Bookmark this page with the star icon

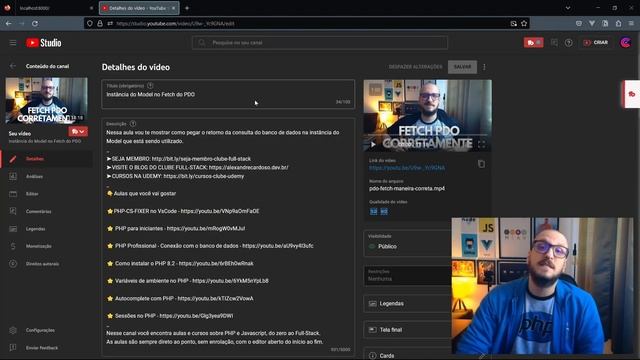coord(524,24)
